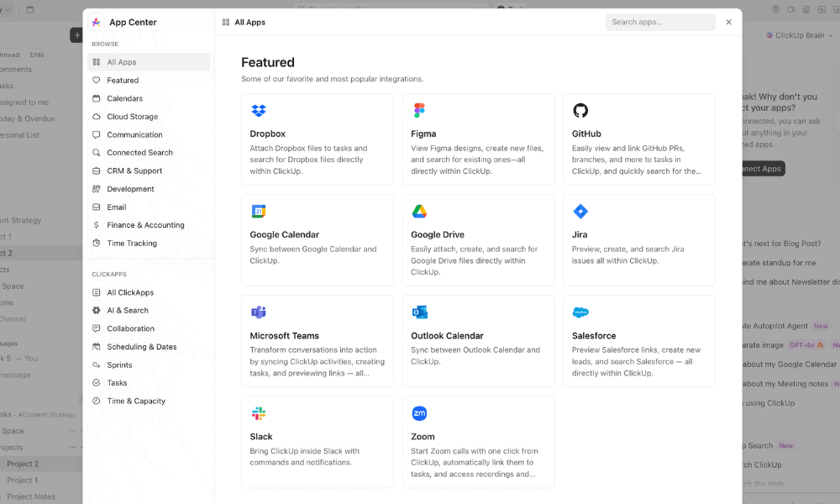Open Project Notes in background sidebar
This screenshot has width=840, height=504.
31,496
